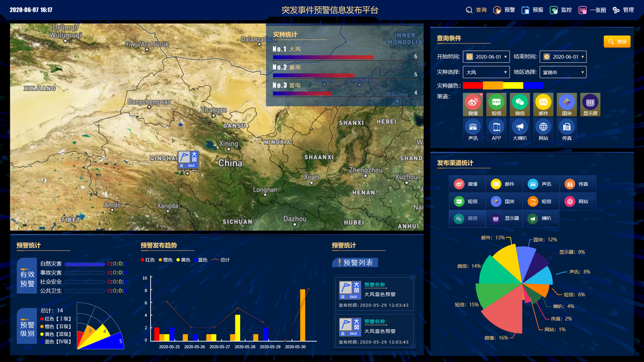Expand the 结束时间 date dropdown
This screenshot has height=362, width=644.
[x=582, y=57]
